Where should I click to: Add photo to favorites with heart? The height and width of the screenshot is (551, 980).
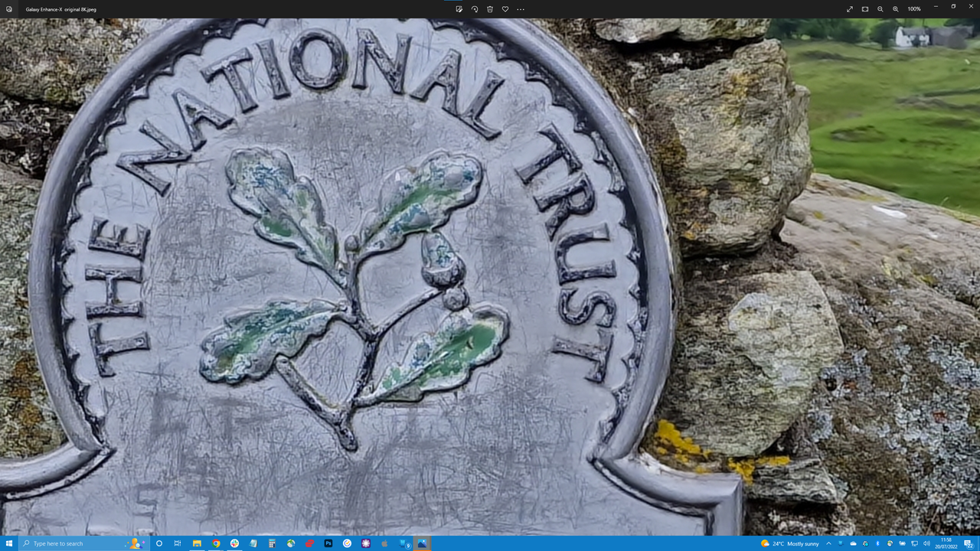505,9
